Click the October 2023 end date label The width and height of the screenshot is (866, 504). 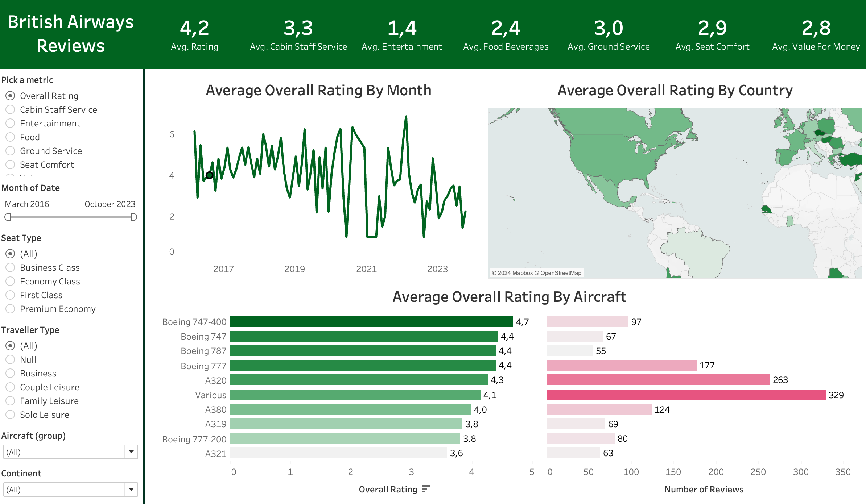click(x=110, y=204)
